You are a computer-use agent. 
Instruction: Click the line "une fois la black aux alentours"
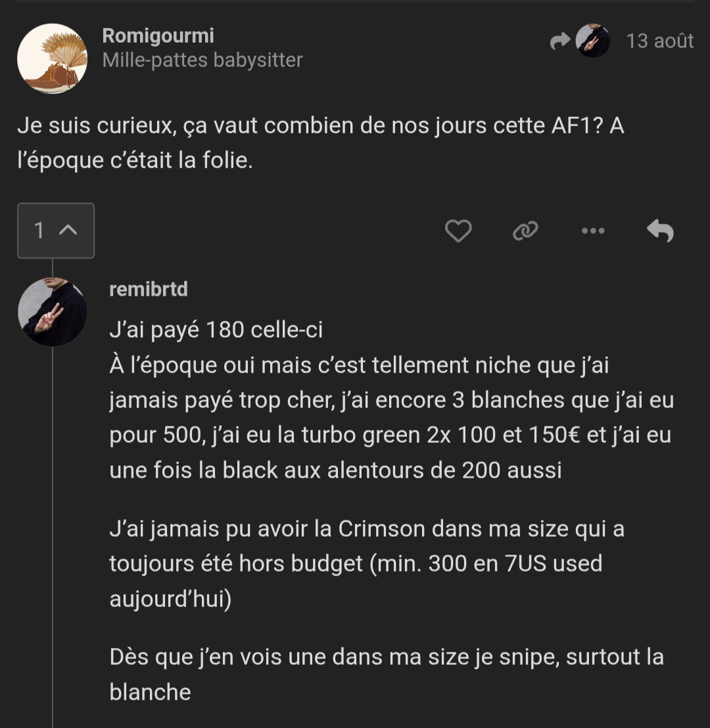point(335,470)
